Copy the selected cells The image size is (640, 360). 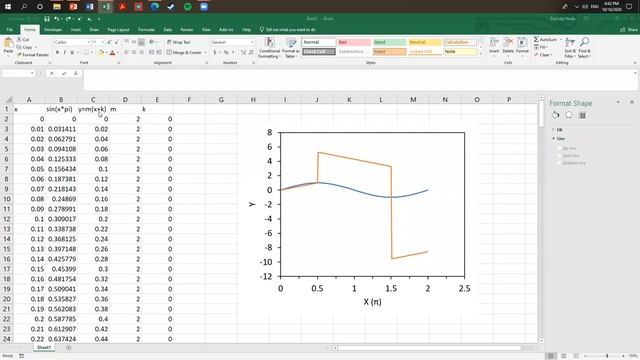[x=24, y=47]
